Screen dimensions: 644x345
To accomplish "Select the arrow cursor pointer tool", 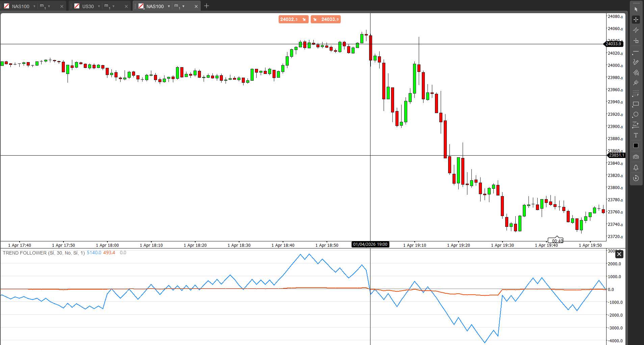I will pyautogui.click(x=636, y=9).
